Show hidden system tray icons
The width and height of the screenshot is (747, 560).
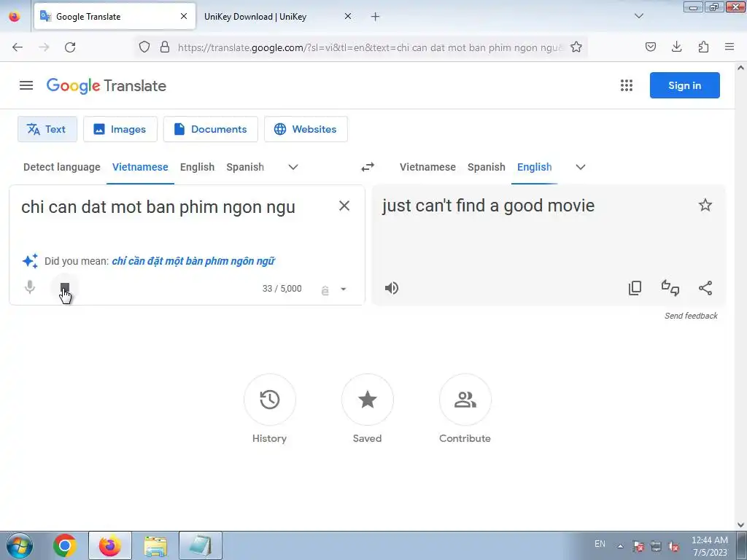pos(620,546)
